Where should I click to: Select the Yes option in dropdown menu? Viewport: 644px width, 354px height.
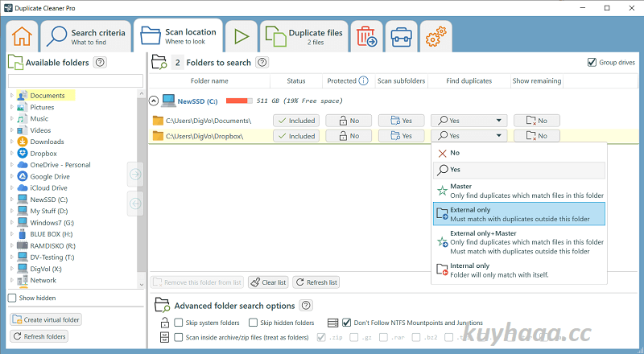coord(519,170)
